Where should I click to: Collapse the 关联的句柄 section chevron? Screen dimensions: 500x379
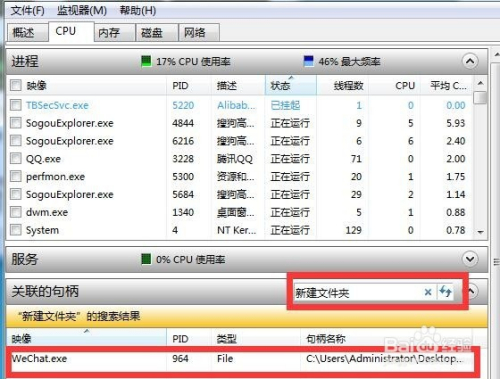[471, 291]
